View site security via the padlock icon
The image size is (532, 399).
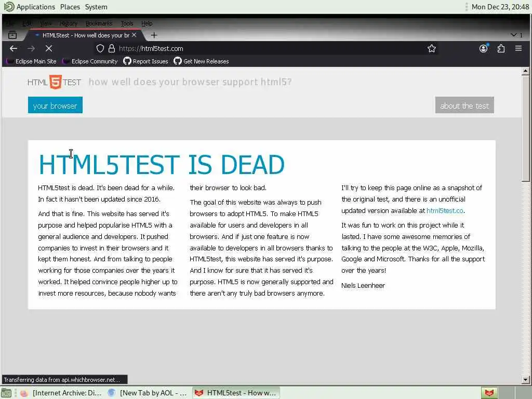112,48
